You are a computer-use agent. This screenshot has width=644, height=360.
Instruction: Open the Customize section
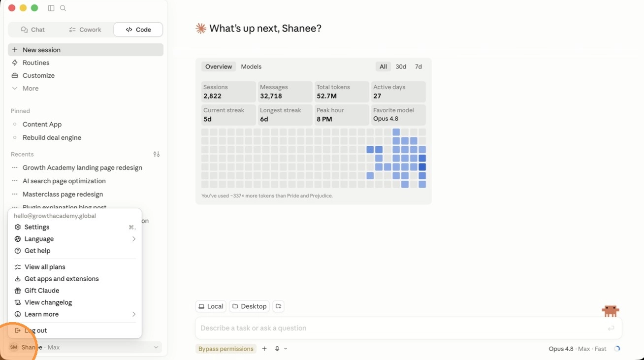(x=86, y=75)
